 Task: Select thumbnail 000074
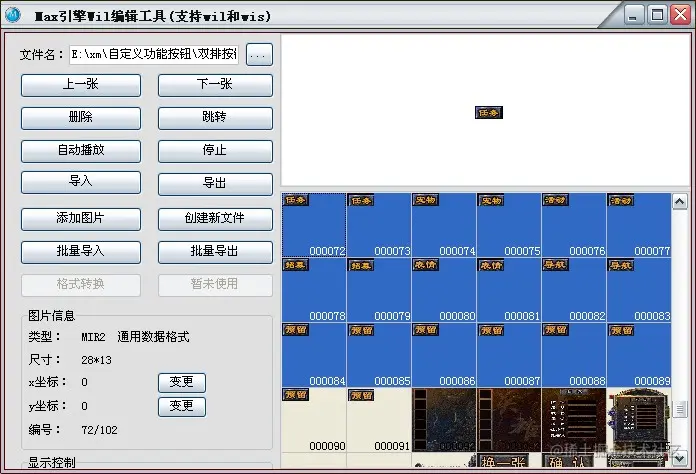click(x=444, y=225)
